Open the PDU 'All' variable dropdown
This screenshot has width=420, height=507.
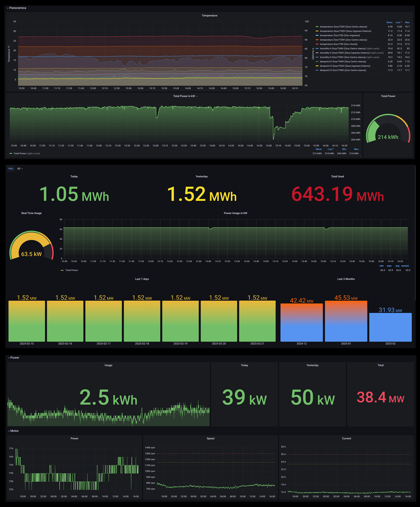[20, 169]
